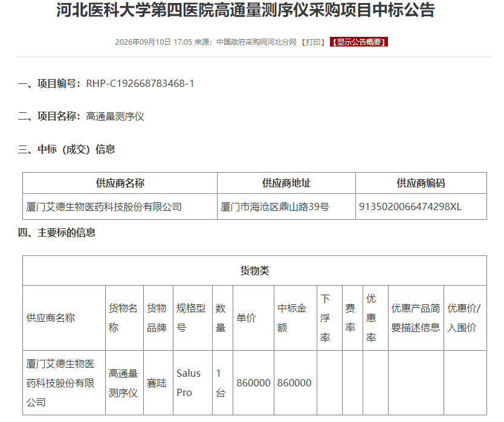Click the 供应商名称 header in the bold supplier table
This screenshot has width=504, height=422.
pos(120,183)
